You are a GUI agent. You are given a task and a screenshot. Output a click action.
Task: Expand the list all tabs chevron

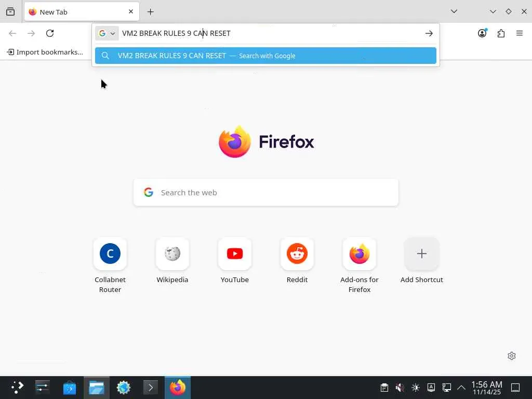454,11
